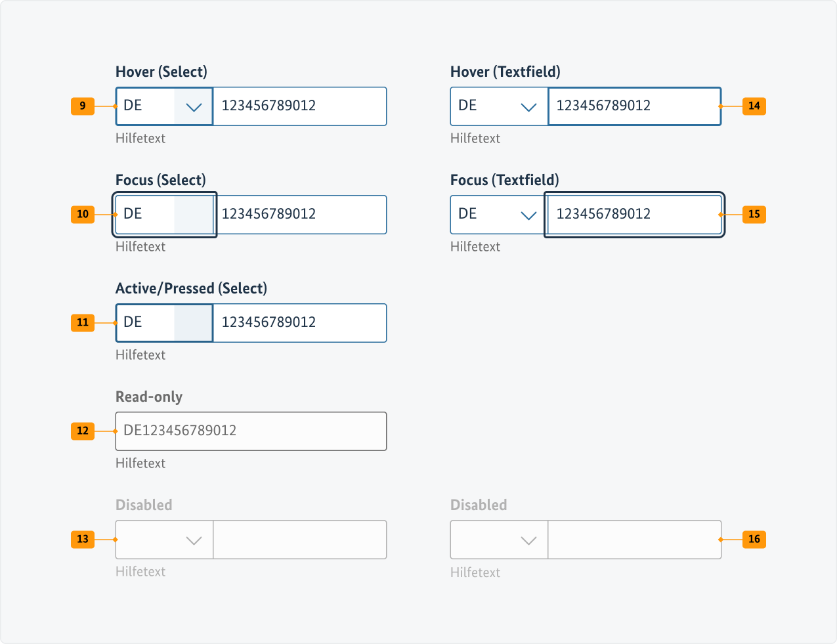
Task: Click orange annotation badge number 10
Action: pyautogui.click(x=83, y=214)
